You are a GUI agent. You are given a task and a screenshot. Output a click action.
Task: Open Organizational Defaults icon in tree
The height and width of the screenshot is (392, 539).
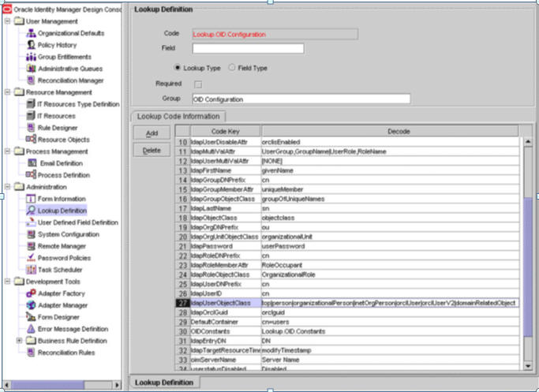[x=31, y=33]
